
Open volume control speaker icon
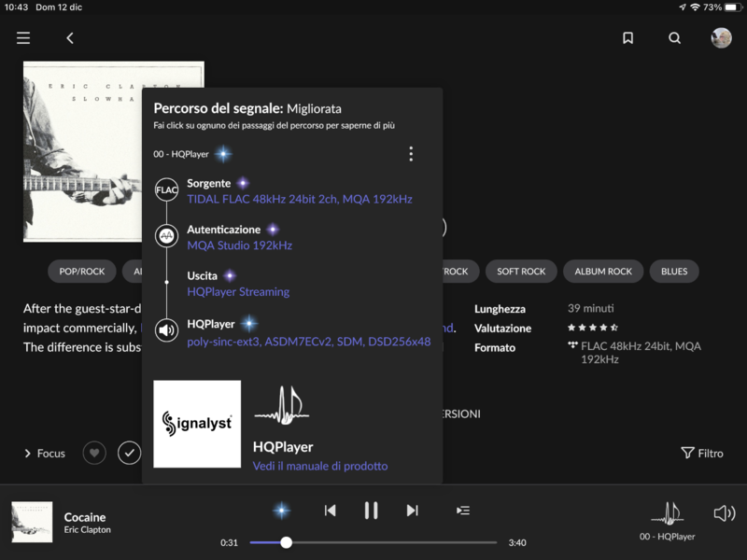724,513
